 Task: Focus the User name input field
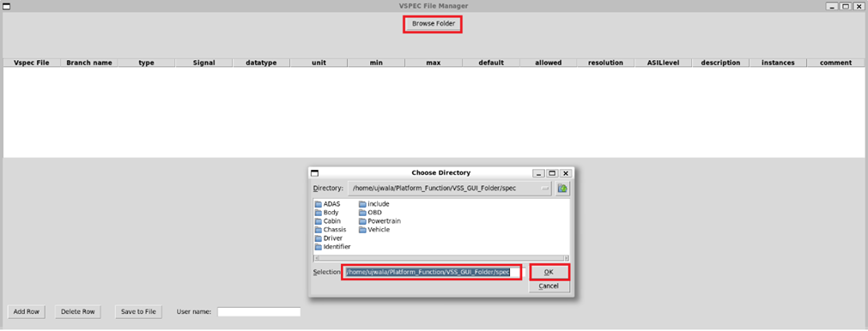click(x=258, y=312)
